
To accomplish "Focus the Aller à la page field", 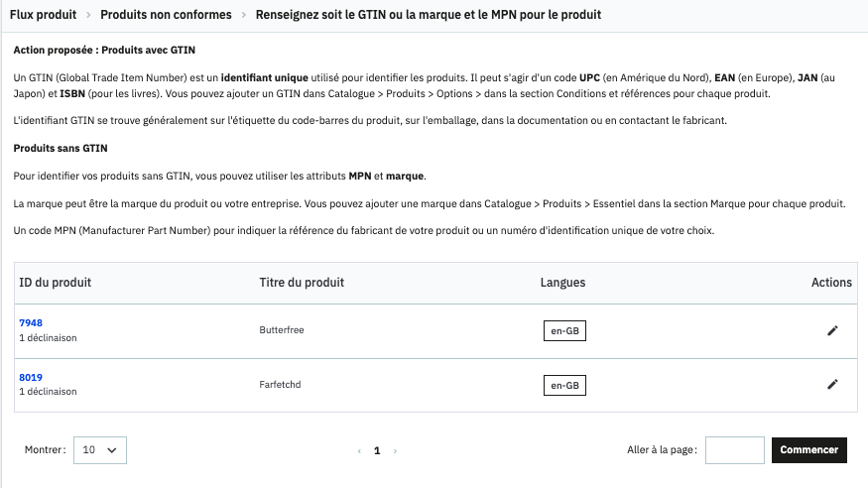I will (x=735, y=450).
